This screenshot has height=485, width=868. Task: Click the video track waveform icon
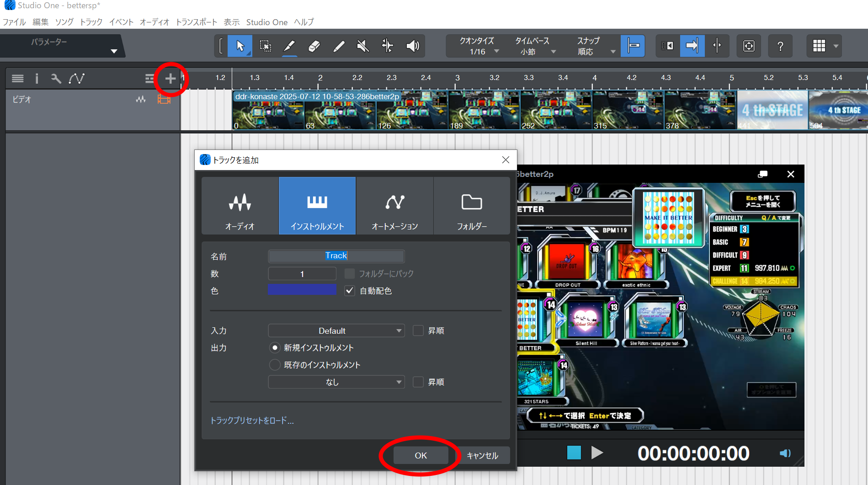pos(141,99)
